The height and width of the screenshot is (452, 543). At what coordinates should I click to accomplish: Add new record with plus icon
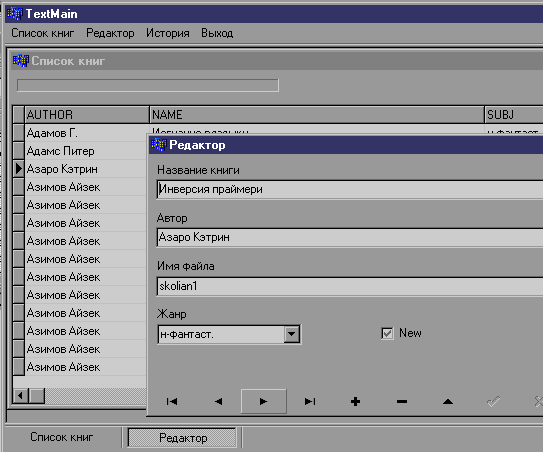coord(355,401)
